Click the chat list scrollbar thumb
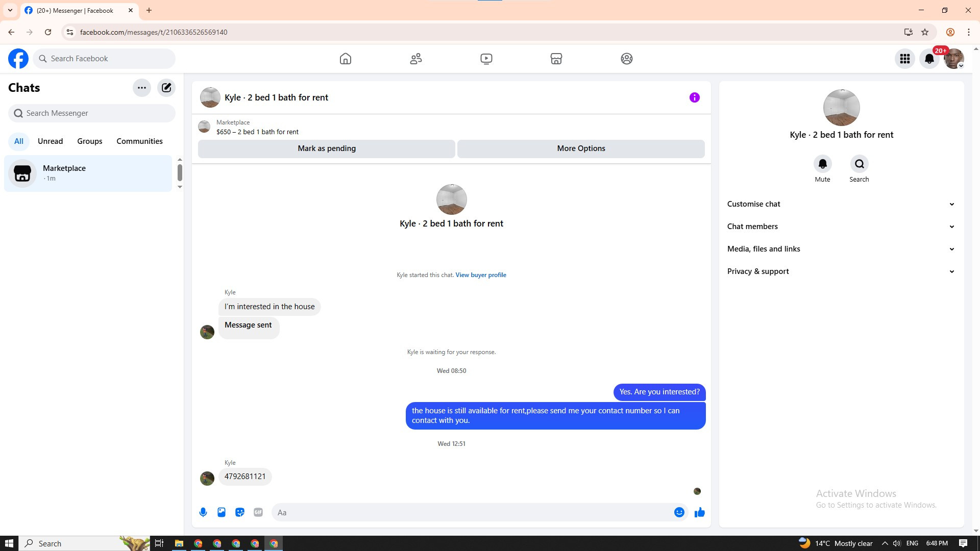 pyautogui.click(x=180, y=172)
